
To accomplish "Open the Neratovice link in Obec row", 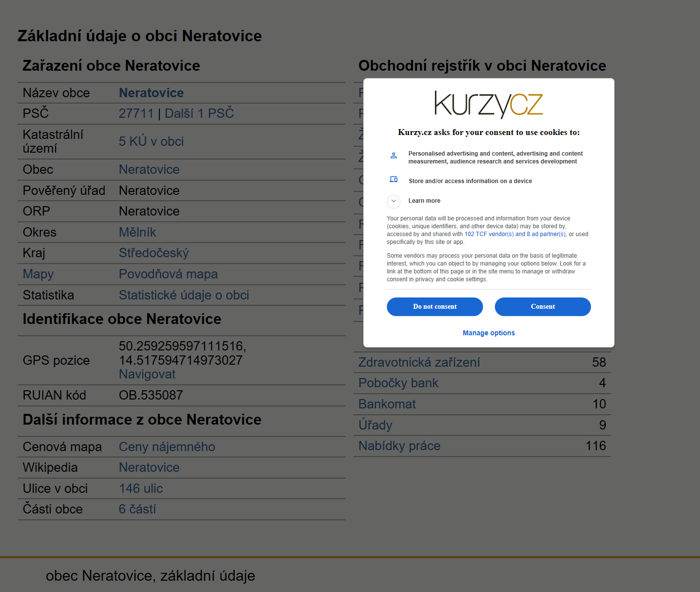I will coord(149,169).
